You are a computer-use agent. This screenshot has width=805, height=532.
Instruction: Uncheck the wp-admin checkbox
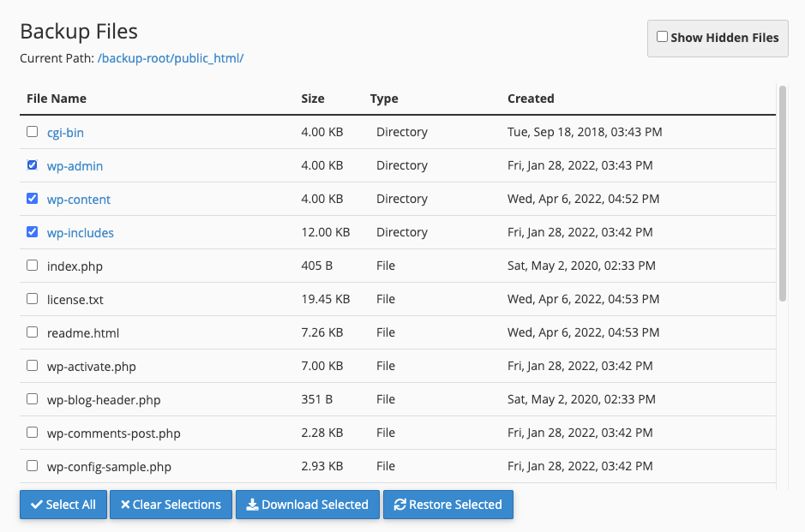33,165
